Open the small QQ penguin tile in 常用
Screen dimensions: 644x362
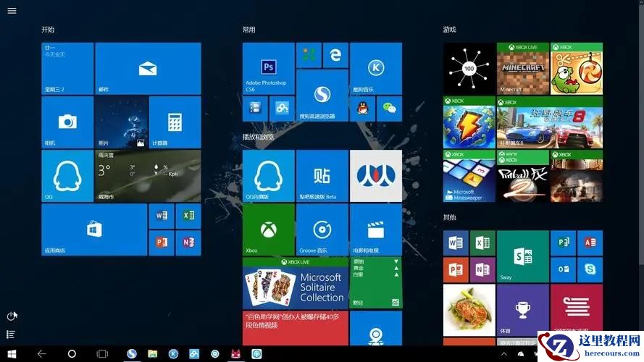pos(363,109)
